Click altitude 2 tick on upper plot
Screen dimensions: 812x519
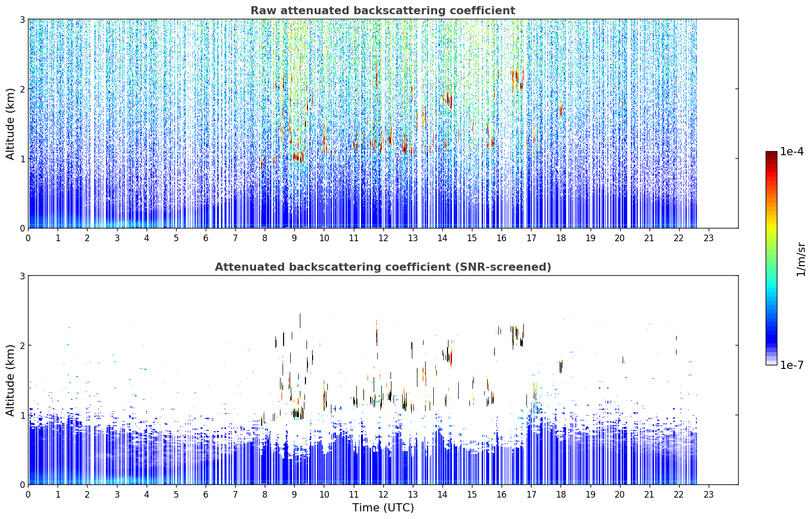click(22, 89)
